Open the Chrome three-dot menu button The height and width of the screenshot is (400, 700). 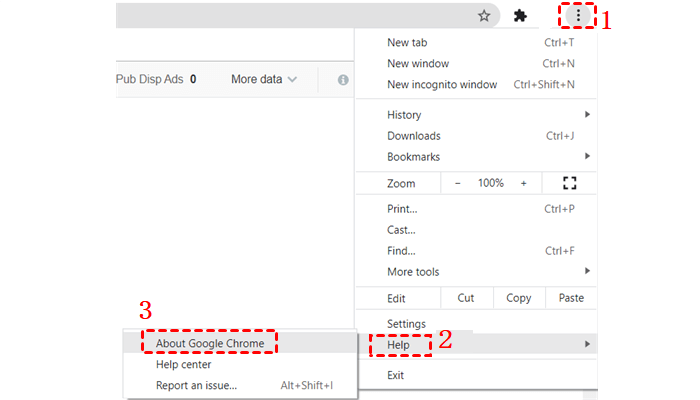pos(578,16)
